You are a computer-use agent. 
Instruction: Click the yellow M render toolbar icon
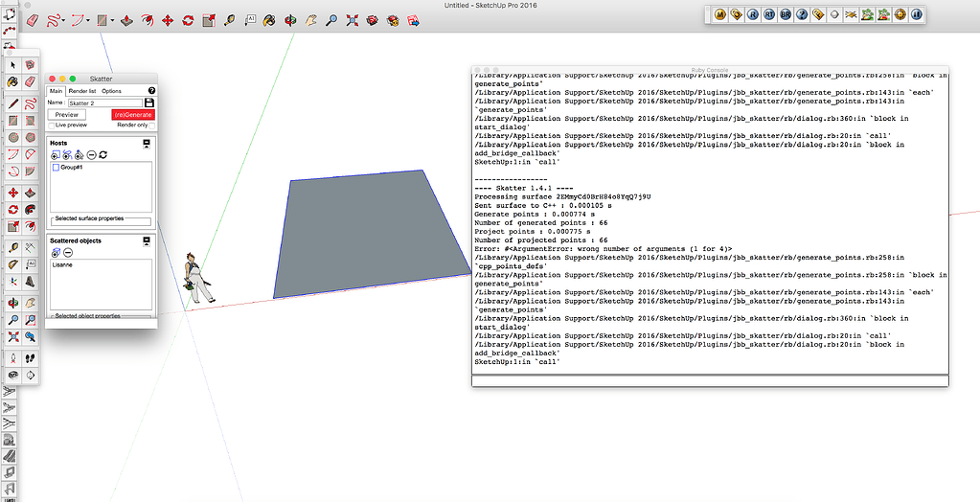[720, 14]
